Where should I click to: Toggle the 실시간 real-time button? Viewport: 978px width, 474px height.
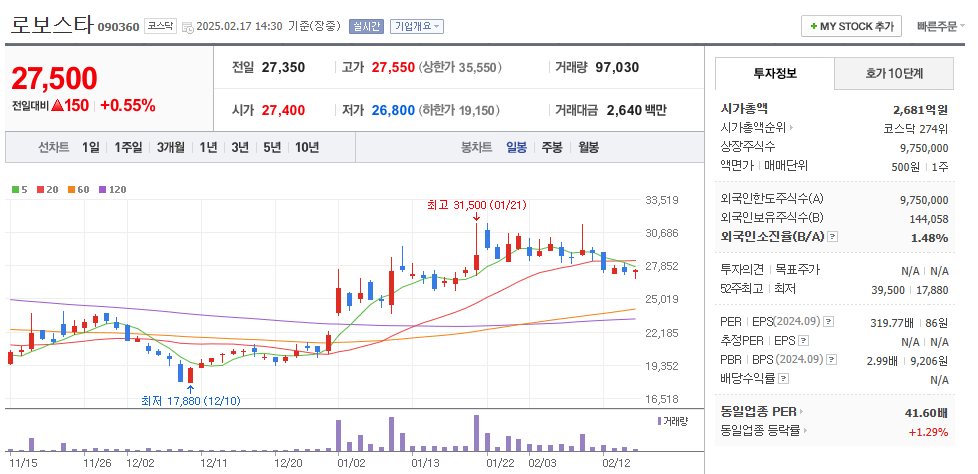pyautogui.click(x=366, y=26)
